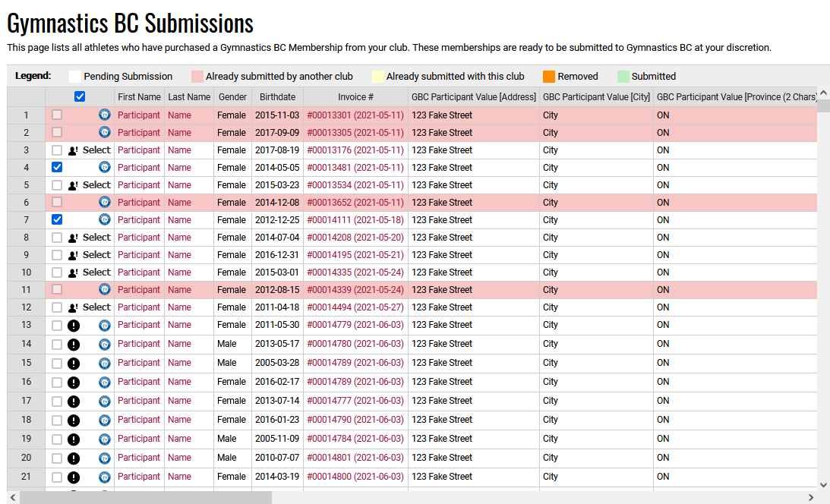830x504 pixels.
Task: Tick the checkbox in row 15
Action: [57, 364]
